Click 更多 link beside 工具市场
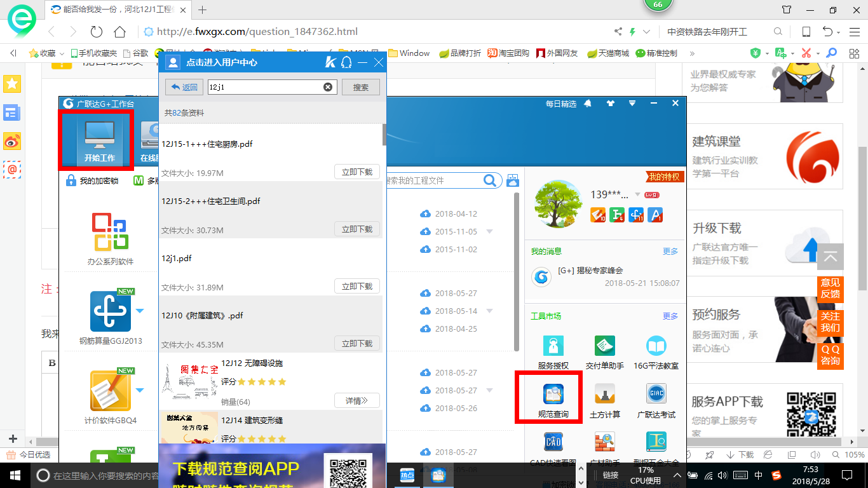This screenshot has width=868, height=488. tap(670, 316)
